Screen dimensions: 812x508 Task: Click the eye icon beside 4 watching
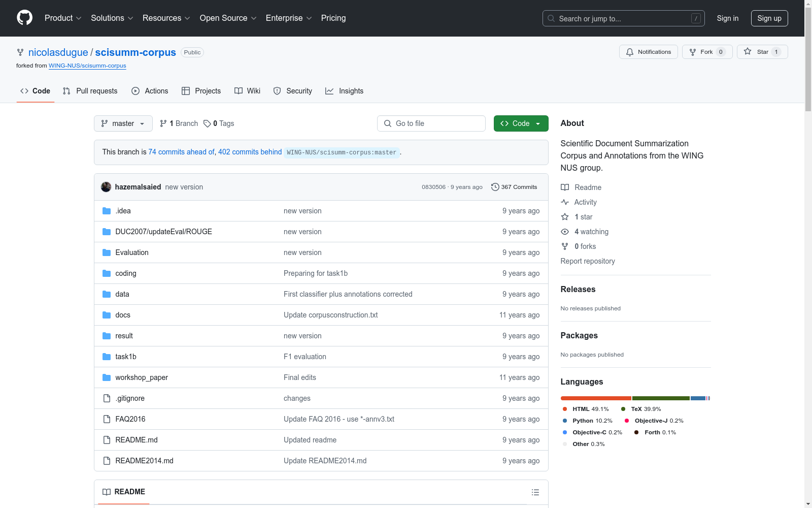click(x=565, y=232)
